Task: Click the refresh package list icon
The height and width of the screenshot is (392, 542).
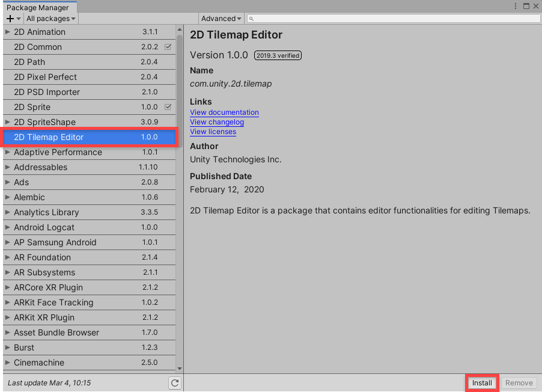Action: (x=175, y=382)
